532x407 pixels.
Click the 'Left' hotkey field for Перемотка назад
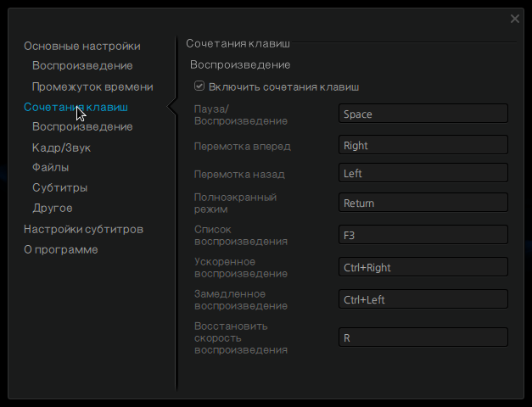coord(423,173)
